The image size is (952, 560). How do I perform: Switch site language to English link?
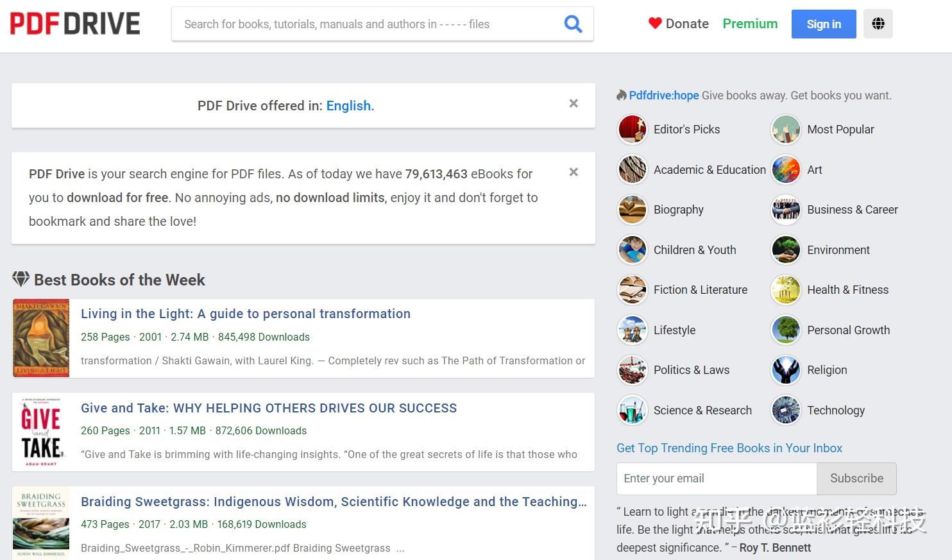[x=350, y=106]
